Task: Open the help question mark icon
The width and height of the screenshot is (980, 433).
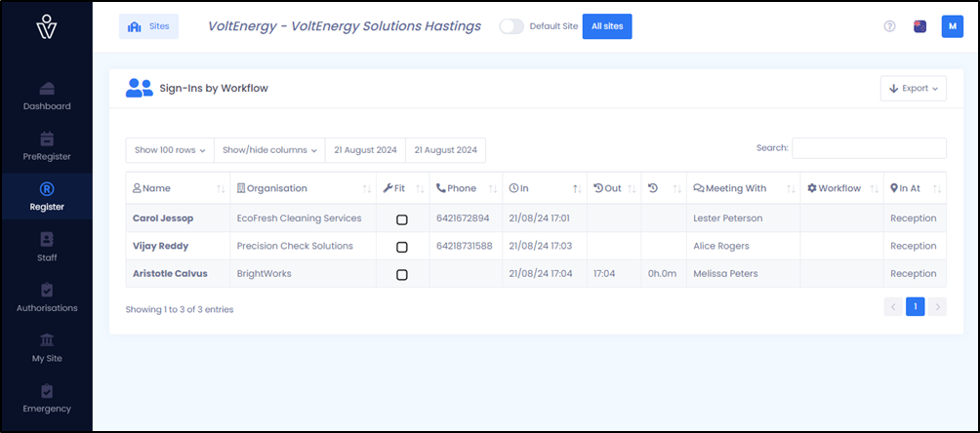Action: [889, 26]
